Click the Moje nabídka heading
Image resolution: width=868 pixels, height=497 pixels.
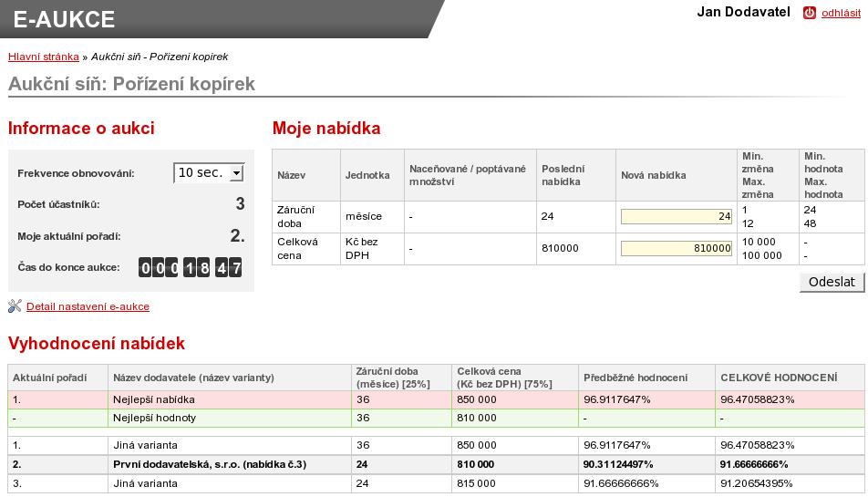326,129
